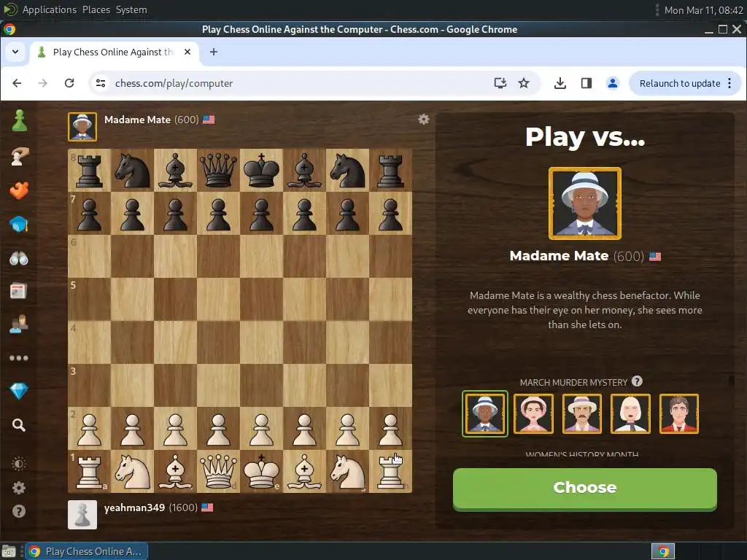
Task: Open a new tab with plus button
Action: coord(214,52)
